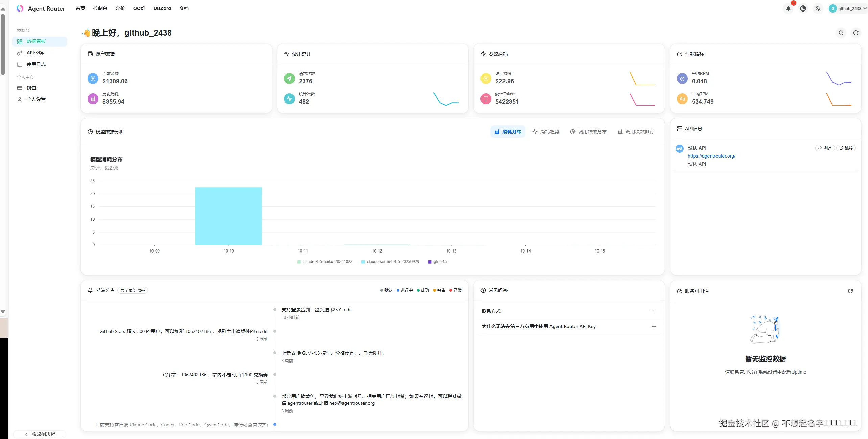The width and height of the screenshot is (868, 439).
Task: Open the notification bell icon
Action: coord(788,9)
